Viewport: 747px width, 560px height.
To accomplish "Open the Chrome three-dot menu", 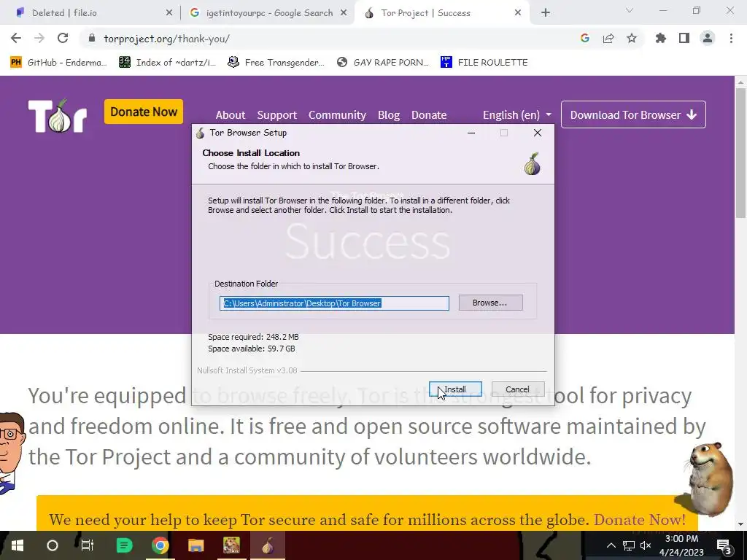I will tap(731, 39).
